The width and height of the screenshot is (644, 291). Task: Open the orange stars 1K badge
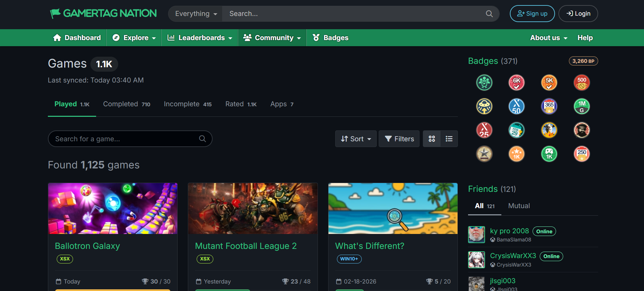click(516, 154)
